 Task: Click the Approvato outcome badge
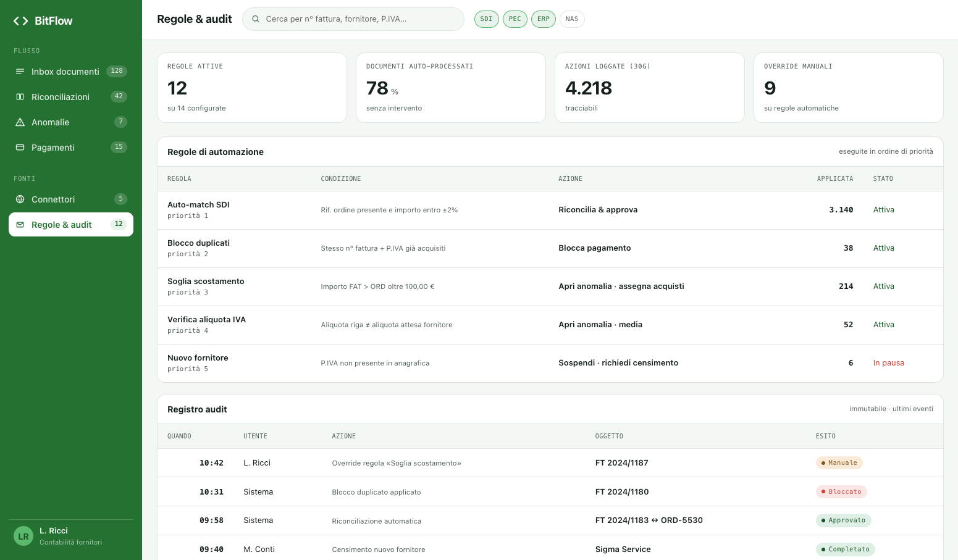pyautogui.click(x=844, y=520)
